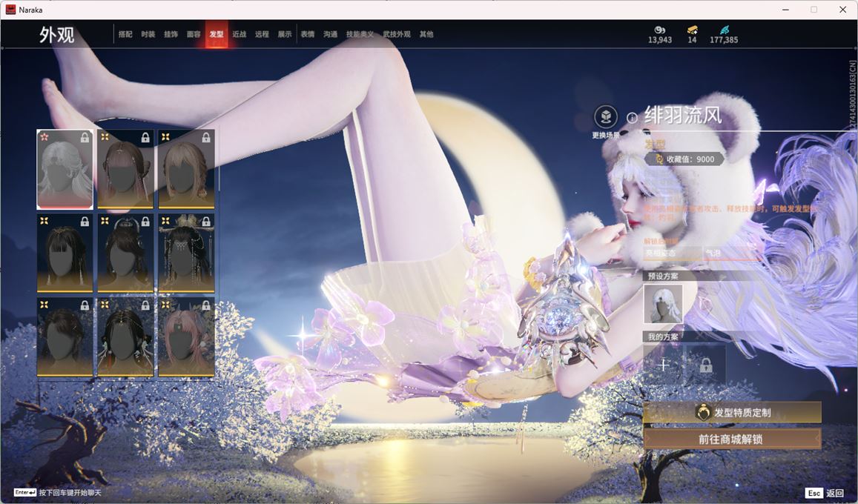
Task: Click the 我的方案 section label
Action: [663, 336]
